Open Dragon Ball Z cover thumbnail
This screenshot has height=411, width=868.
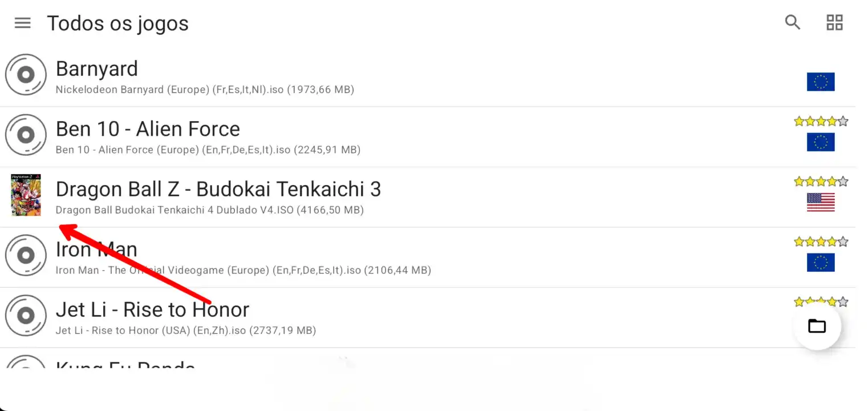click(26, 195)
